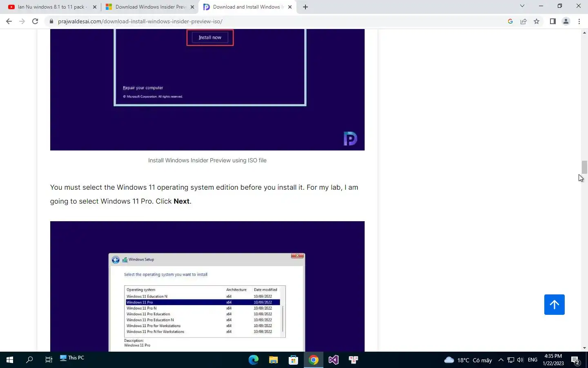Viewport: 588px width, 368px height.
Task: View site information lock icon
Action: 51,21
